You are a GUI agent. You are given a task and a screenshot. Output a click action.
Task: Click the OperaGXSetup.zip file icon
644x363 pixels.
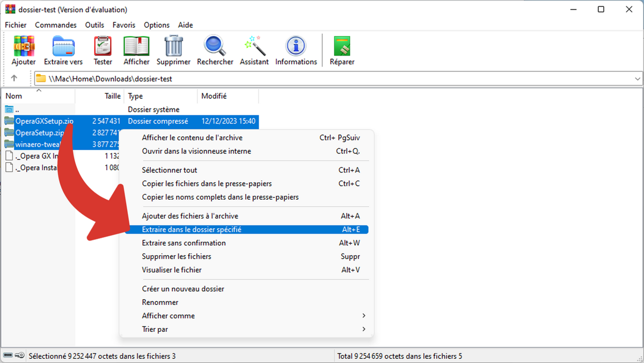coord(9,121)
